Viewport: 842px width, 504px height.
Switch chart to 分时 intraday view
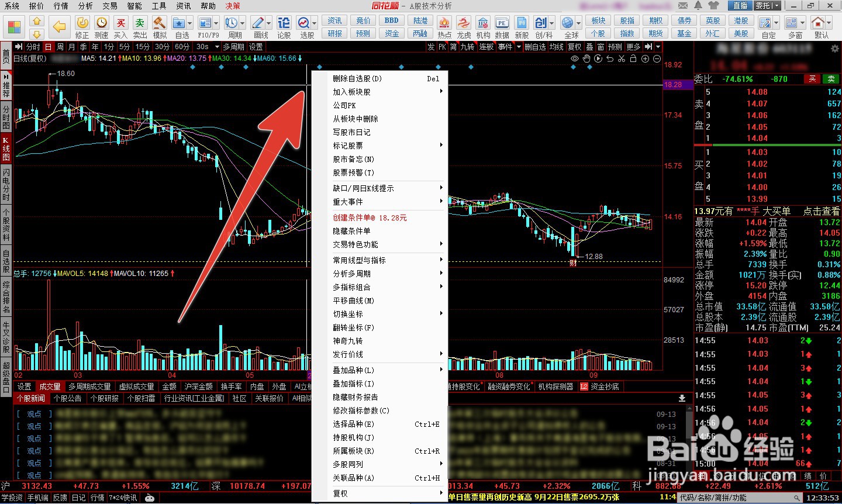(33, 47)
